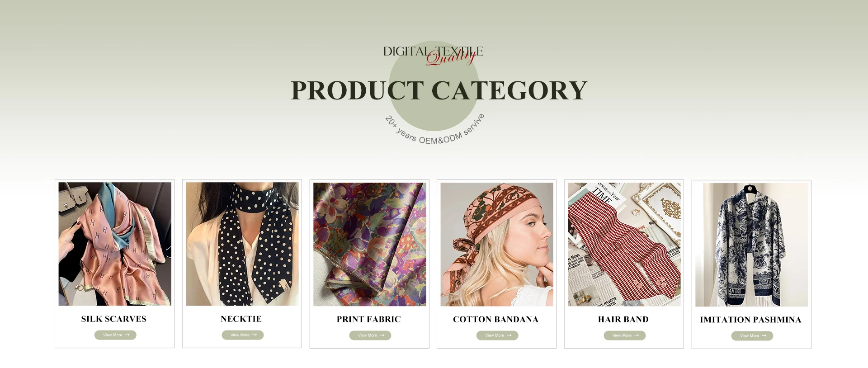Screen dimensions: 868x368
Task: Select the blue toile pashmina shawl image
Action: tap(752, 245)
